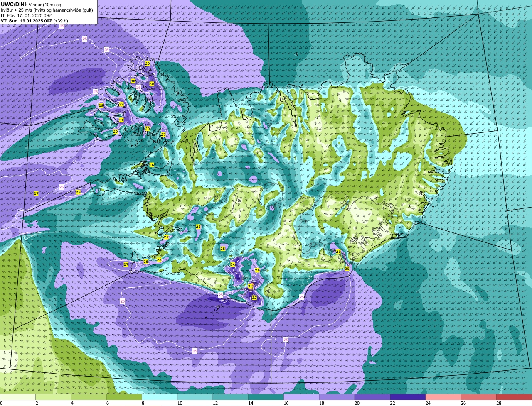This screenshot has width=532, height=406.
Task: Pick the 20–22 m/s swatch in color scale
Action: tap(372, 397)
